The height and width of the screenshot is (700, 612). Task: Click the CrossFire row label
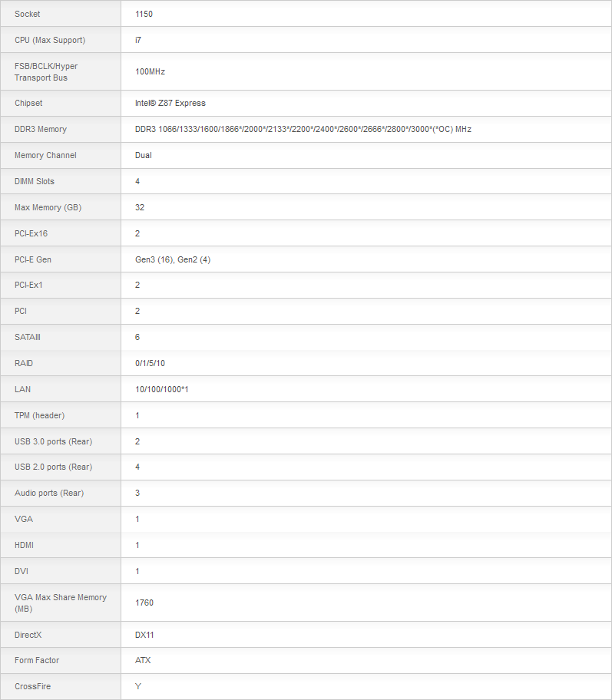(x=32, y=687)
